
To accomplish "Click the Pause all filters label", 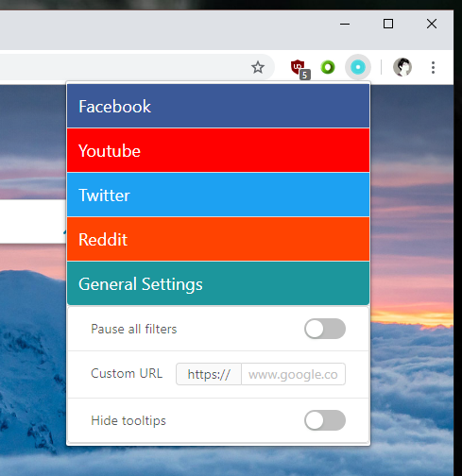I will pos(134,329).
